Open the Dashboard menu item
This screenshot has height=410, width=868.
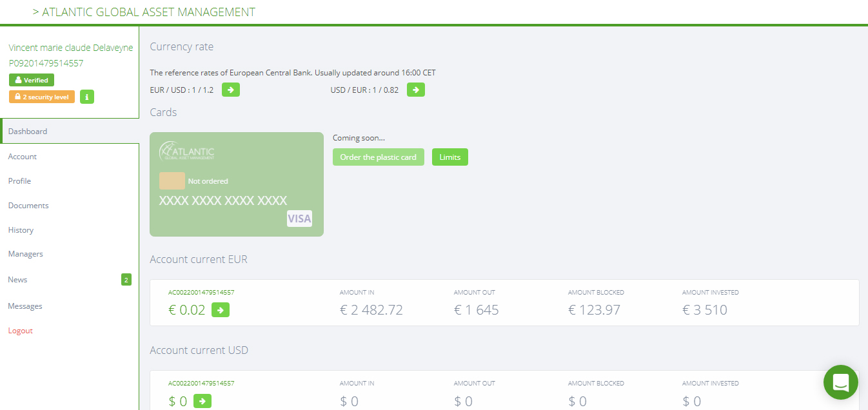[70, 132]
